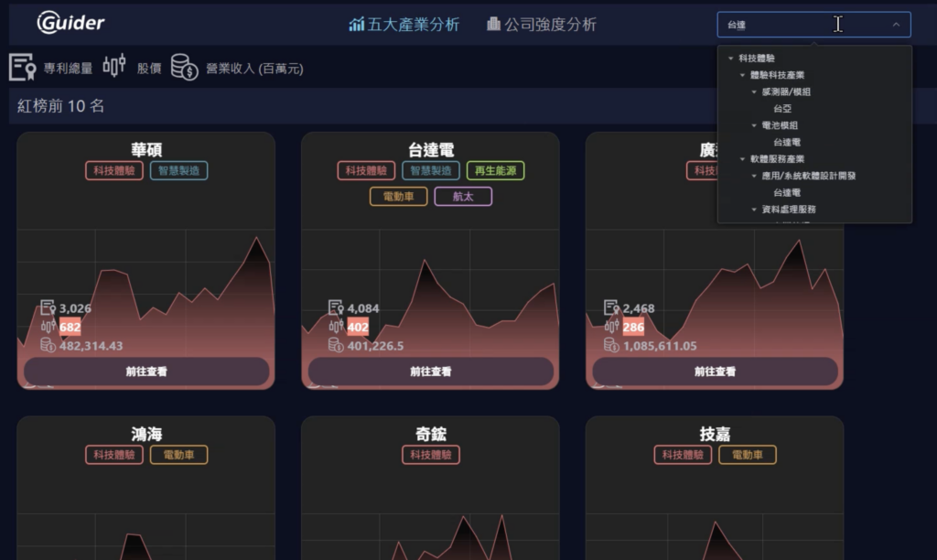Screen dimensions: 937x560
Task: Click the 專利總量 patent legend icon
Action: [22, 67]
